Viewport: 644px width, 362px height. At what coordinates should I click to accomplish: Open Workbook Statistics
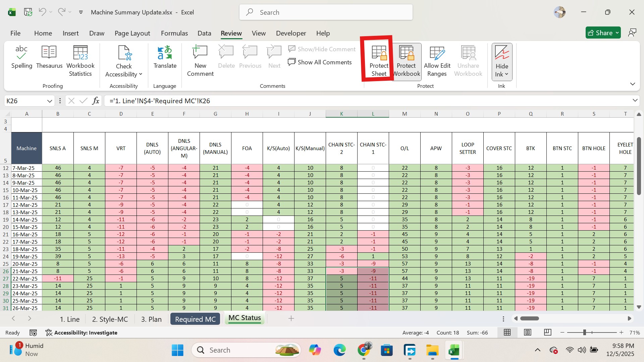click(80, 60)
